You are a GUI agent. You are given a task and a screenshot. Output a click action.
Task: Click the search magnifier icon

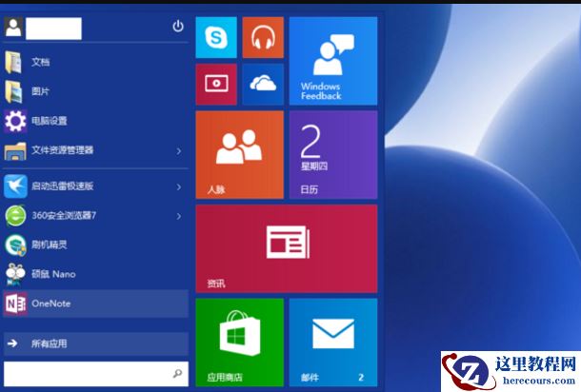178,374
